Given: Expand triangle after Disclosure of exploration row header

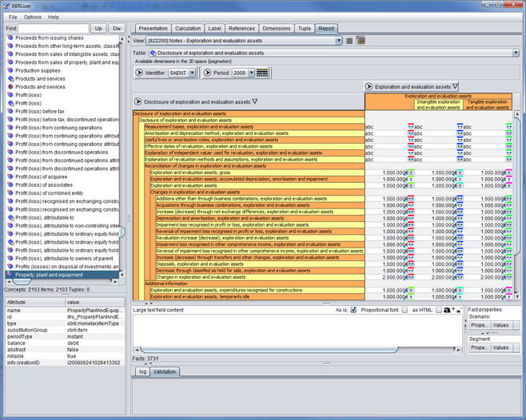Looking at the screenshot, I should point(255,101).
